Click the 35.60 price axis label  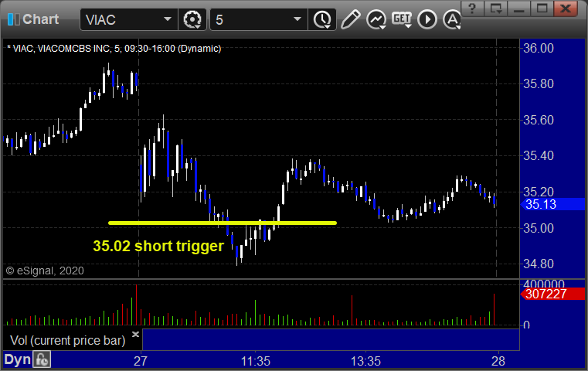coord(539,120)
